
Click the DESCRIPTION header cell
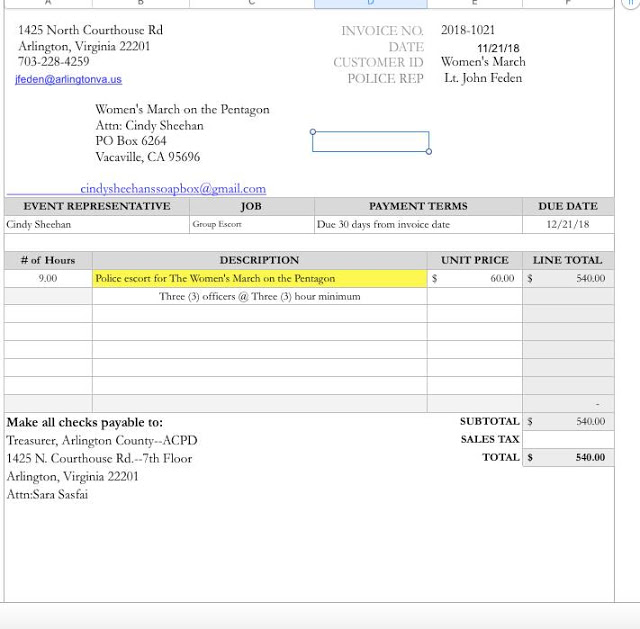(260, 260)
